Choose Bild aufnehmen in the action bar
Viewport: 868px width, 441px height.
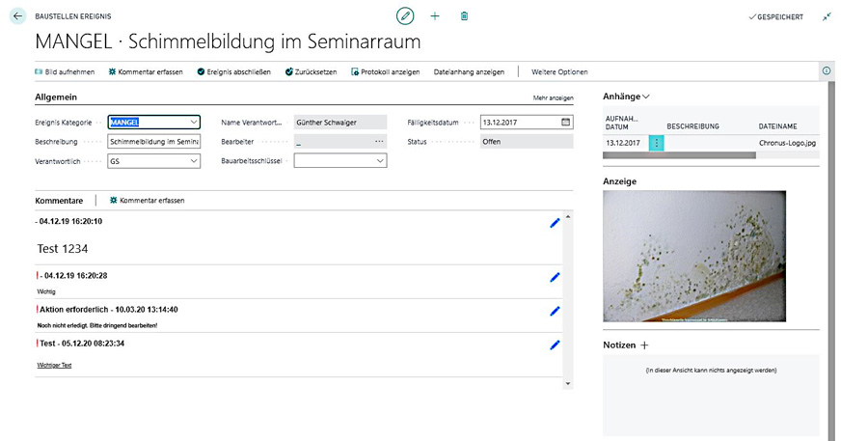point(65,72)
